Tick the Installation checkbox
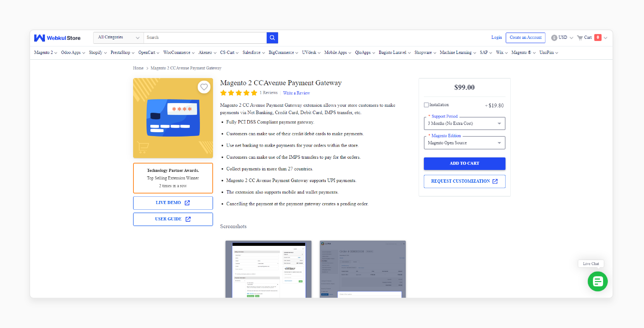This screenshot has width=644, height=328. (426, 105)
